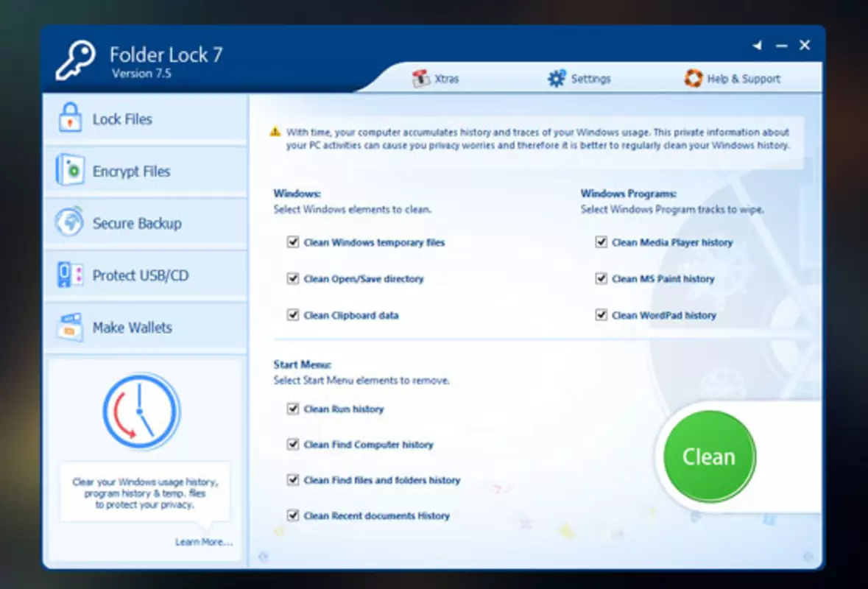Toggle Clean Clipboard data checkbox

(293, 315)
